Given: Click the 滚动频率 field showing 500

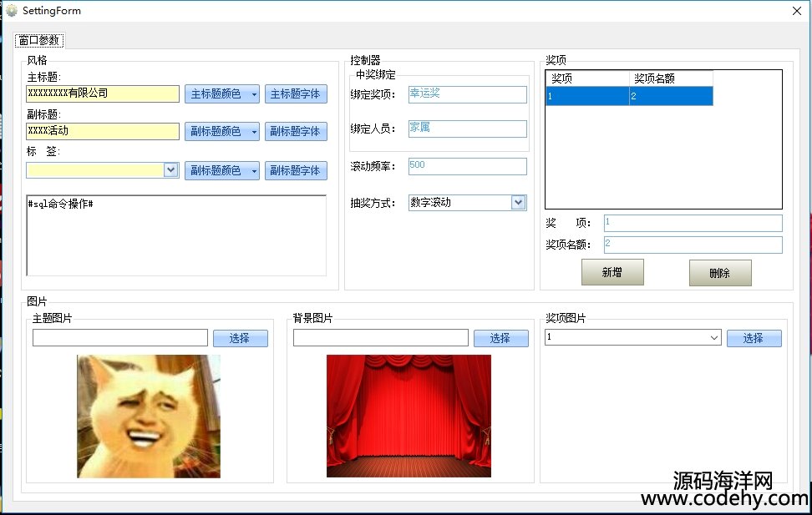Looking at the screenshot, I should click(x=468, y=167).
